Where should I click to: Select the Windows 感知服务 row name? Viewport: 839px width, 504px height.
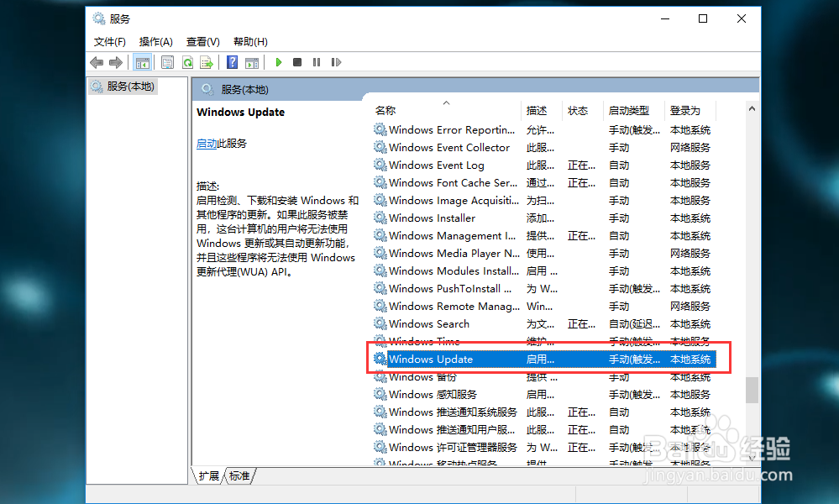point(433,395)
